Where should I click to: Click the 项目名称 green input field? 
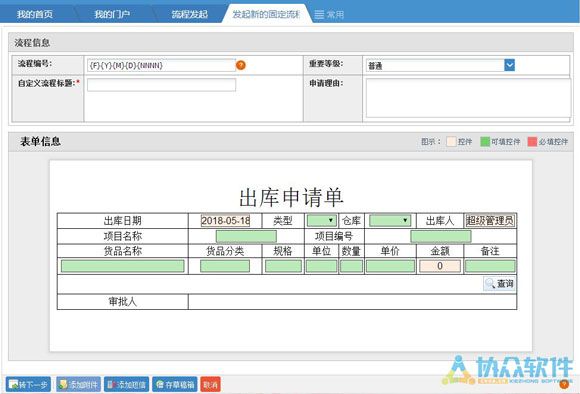point(246,236)
